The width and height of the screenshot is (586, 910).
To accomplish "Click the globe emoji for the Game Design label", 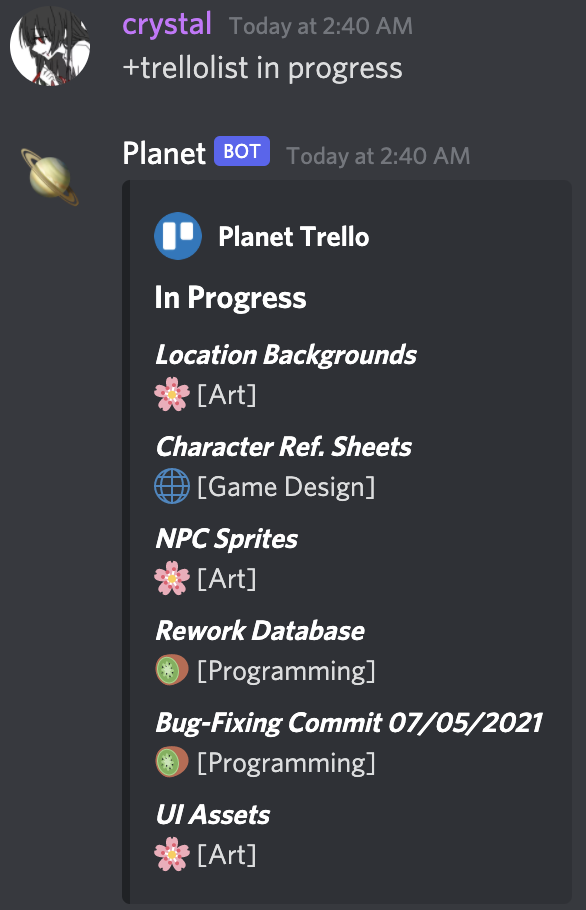I will coord(172,486).
